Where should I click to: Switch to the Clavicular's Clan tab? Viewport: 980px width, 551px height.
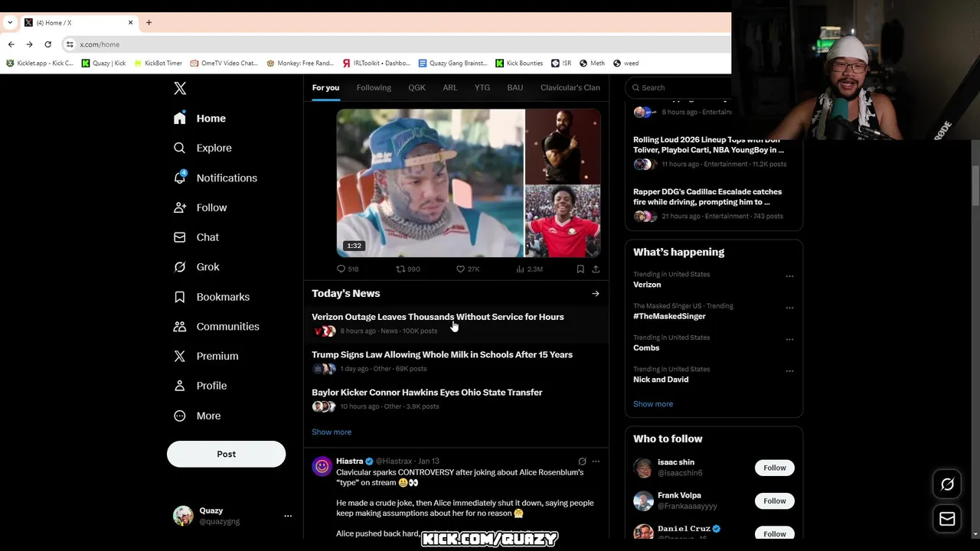pos(570,87)
